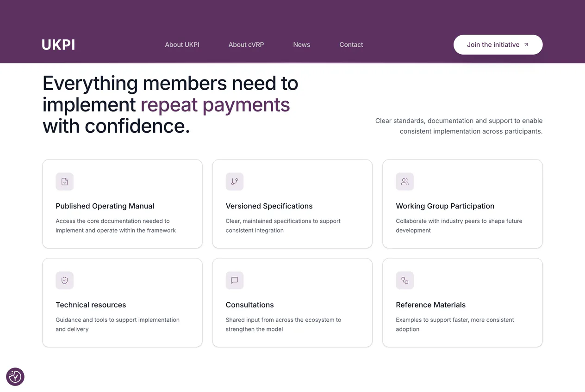The height and width of the screenshot is (392, 585).
Task: Open the cookie preferences badge
Action: pyautogui.click(x=15, y=377)
